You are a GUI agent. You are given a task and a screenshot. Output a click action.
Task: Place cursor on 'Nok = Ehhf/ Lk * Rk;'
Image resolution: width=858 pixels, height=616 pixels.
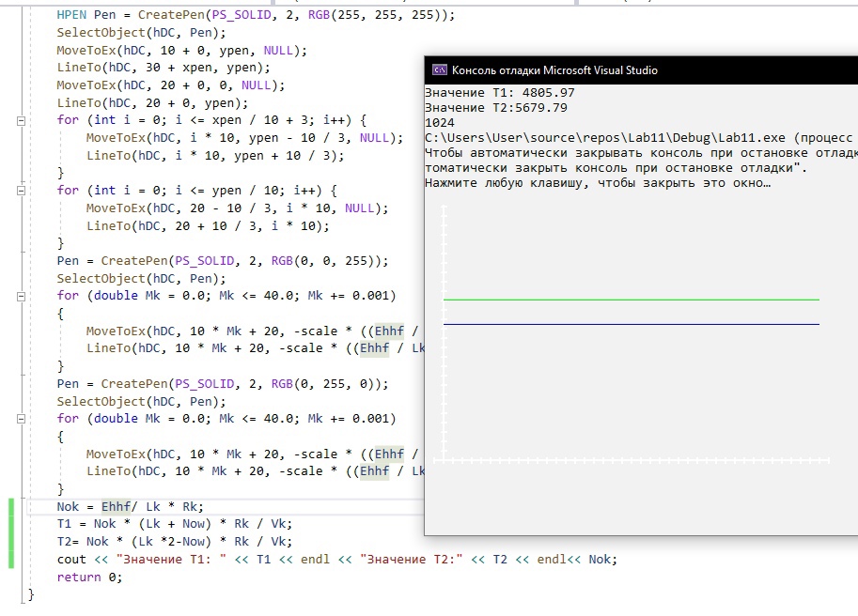tap(131, 507)
